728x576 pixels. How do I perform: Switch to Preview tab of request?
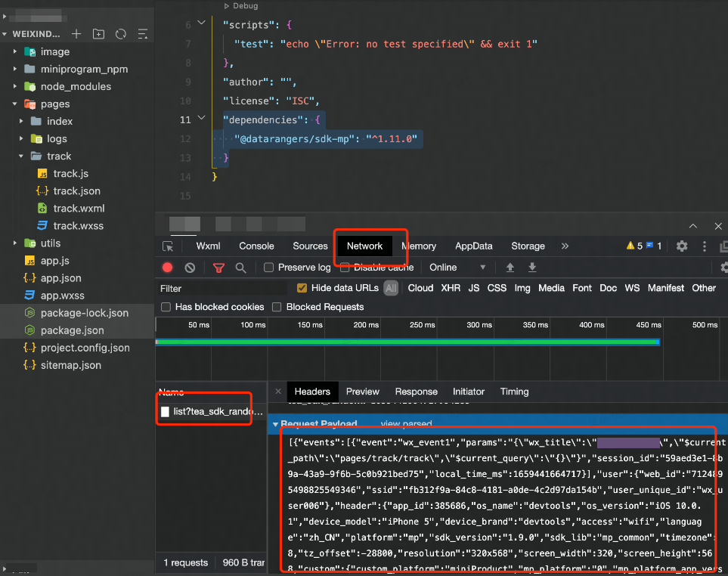tap(363, 392)
